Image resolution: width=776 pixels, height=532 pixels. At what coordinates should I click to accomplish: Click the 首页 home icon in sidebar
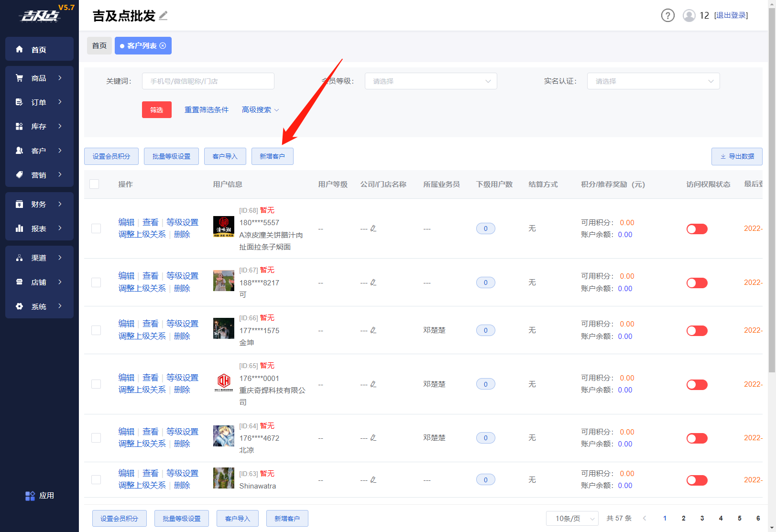20,49
